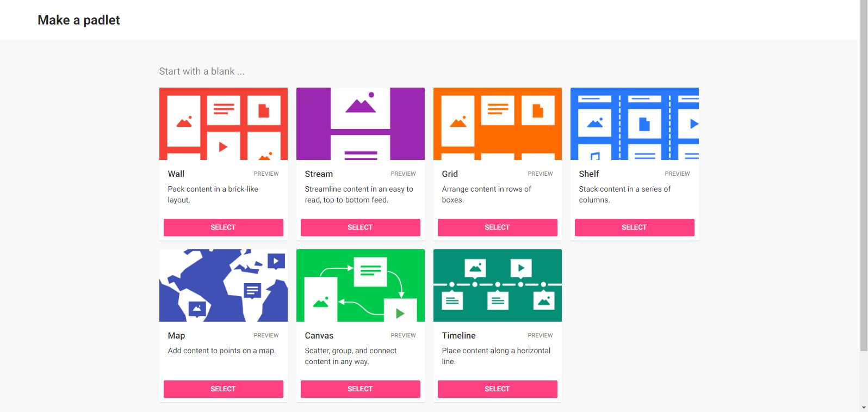Select the Shelf padlet format
Screen dimensions: 868x412
click(x=634, y=227)
